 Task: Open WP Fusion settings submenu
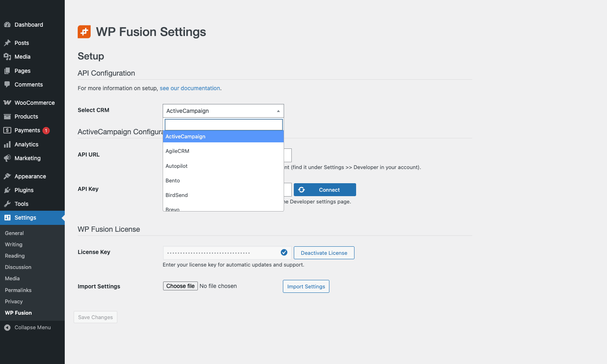click(x=18, y=313)
